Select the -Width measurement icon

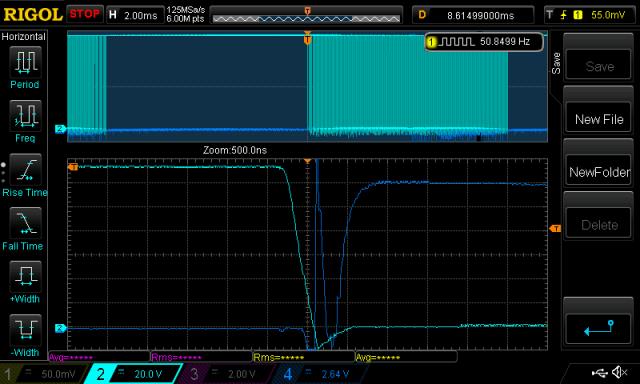(25, 330)
